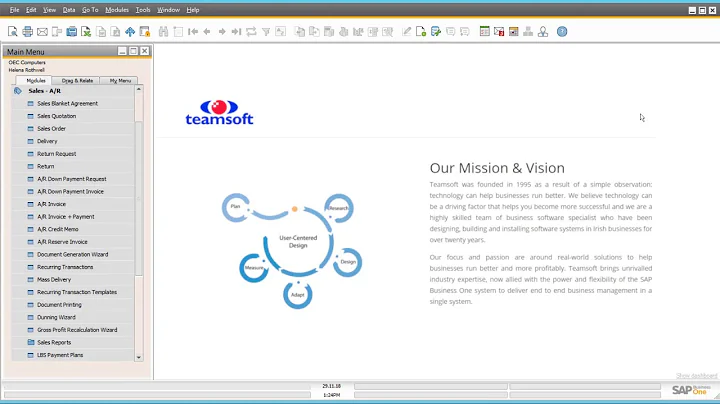Click the Main Menu scroll up arrow
The height and width of the screenshot is (404, 720).
pos(139,89)
